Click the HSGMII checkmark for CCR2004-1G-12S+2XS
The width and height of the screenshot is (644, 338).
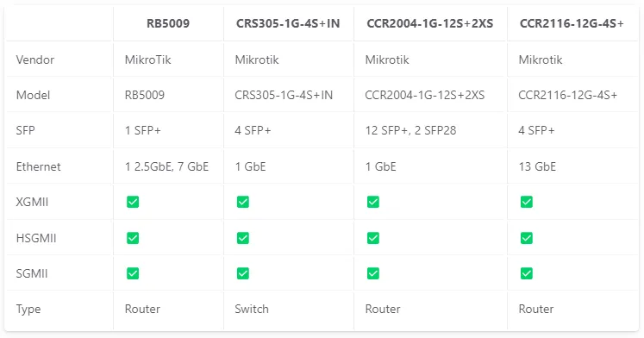[373, 238]
